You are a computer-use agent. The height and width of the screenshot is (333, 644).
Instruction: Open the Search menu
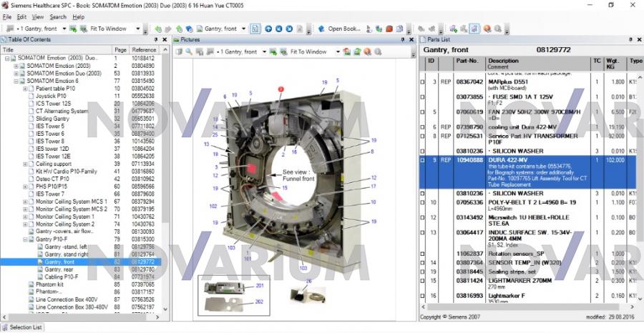click(58, 16)
